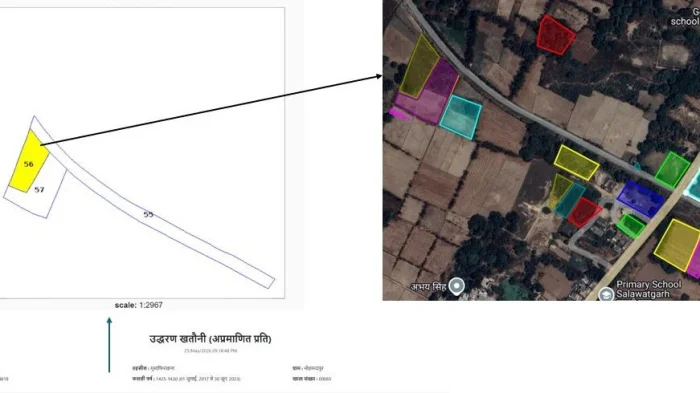
Task: Click the Primary School Salawatgarh label
Action: [649, 289]
